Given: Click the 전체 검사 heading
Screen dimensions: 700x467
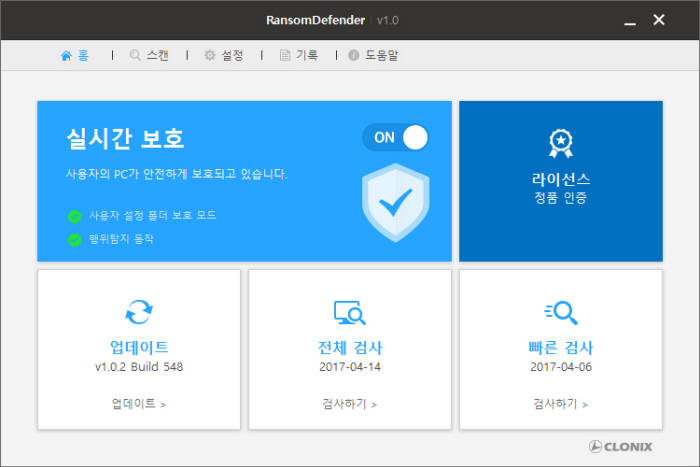Looking at the screenshot, I should coord(350,347).
